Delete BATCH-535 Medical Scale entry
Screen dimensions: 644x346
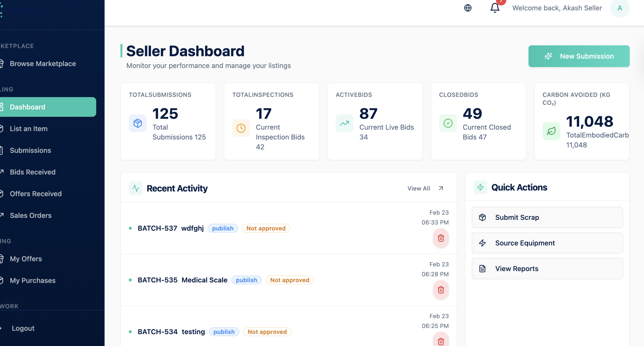(x=441, y=290)
